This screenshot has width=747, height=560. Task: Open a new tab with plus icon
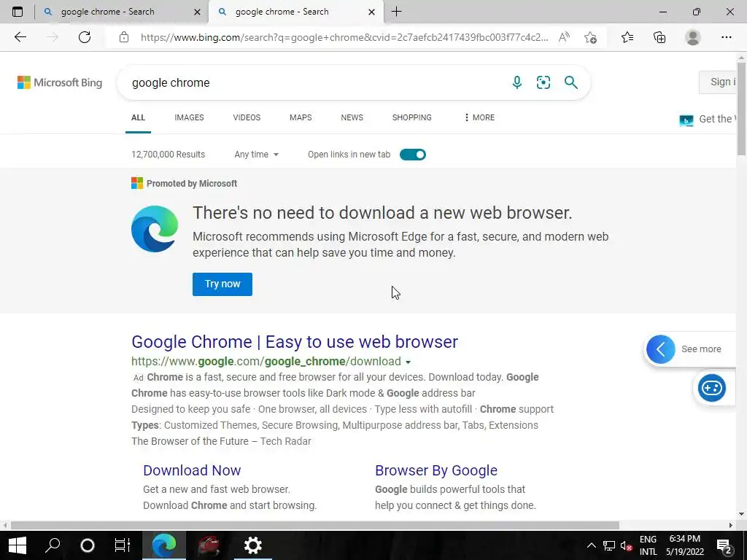point(396,12)
